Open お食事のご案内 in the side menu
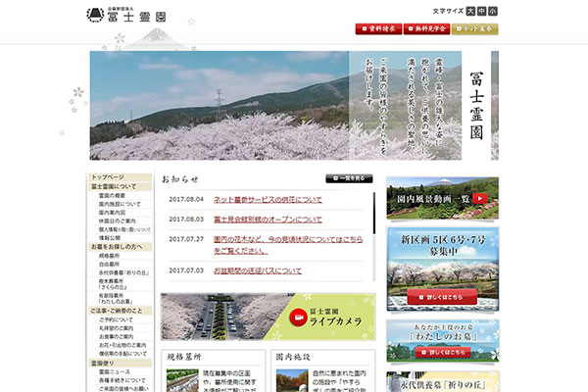The image size is (588, 392). click(x=116, y=336)
